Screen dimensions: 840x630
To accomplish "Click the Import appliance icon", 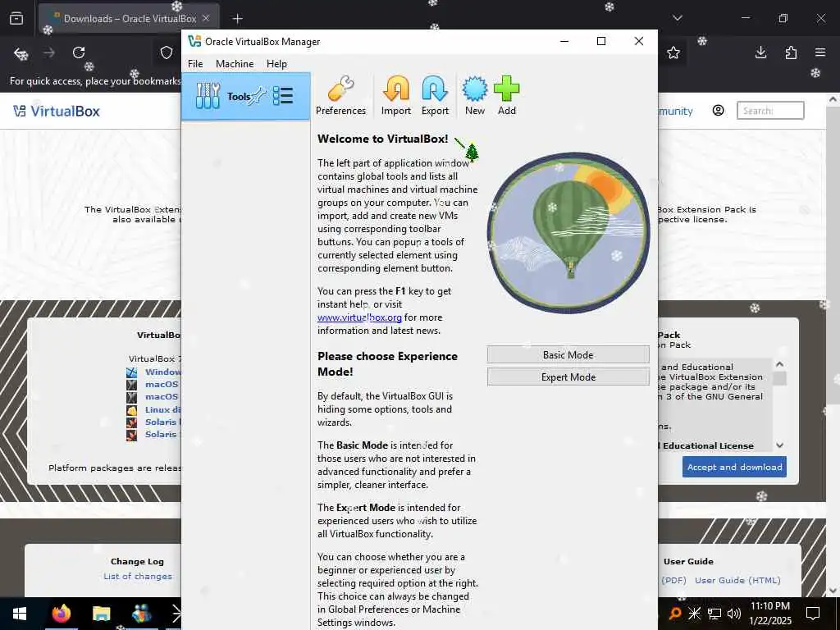I will pyautogui.click(x=396, y=96).
